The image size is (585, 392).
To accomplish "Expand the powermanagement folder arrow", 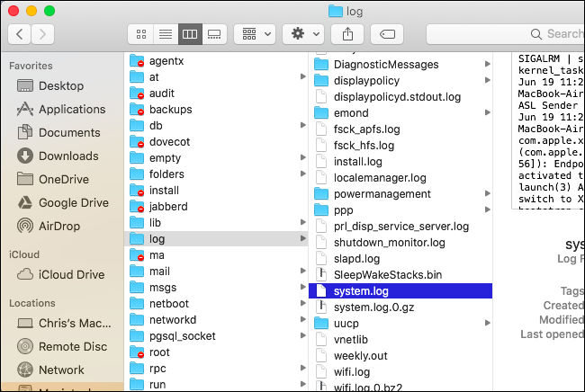I will point(487,194).
